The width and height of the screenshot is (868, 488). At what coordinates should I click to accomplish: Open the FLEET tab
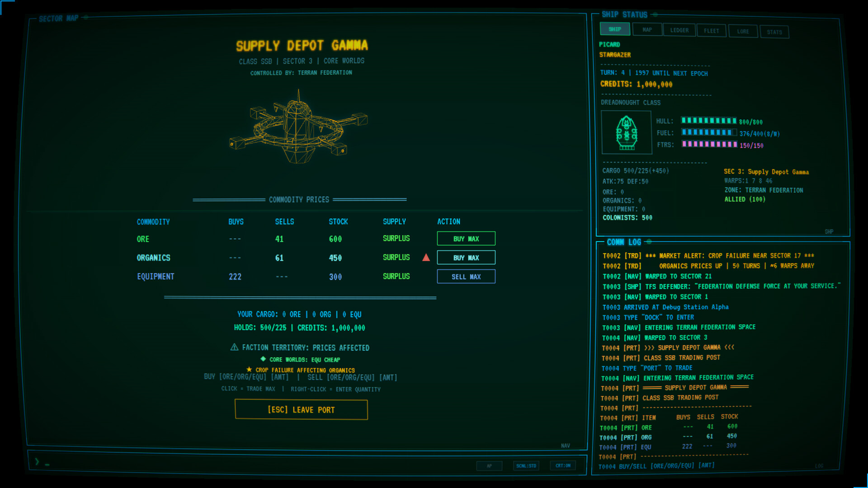(x=711, y=31)
